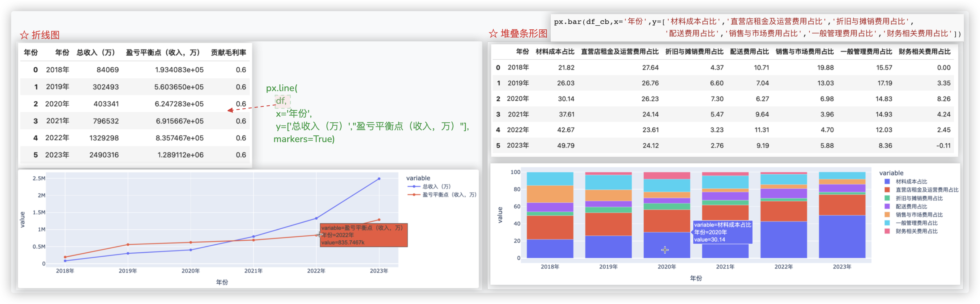
Task: Click the red line marker icon for 盈亏平衡点 legend
Action: point(414,195)
